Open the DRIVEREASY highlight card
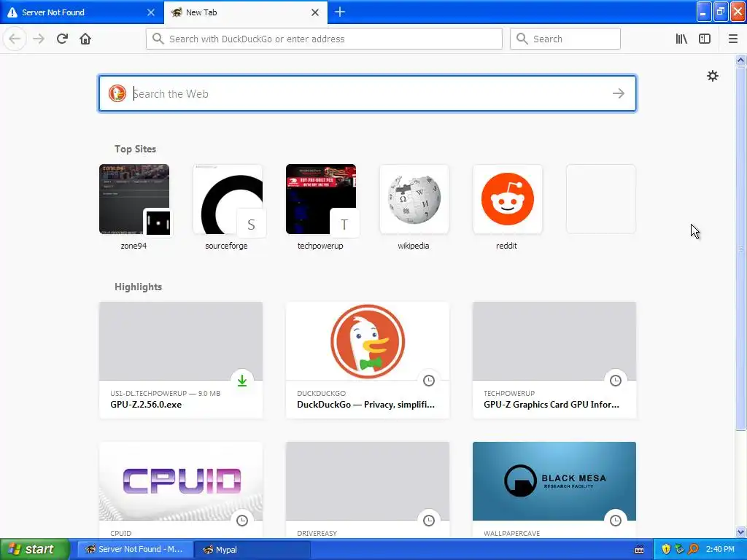The width and height of the screenshot is (747, 560). 368,491
